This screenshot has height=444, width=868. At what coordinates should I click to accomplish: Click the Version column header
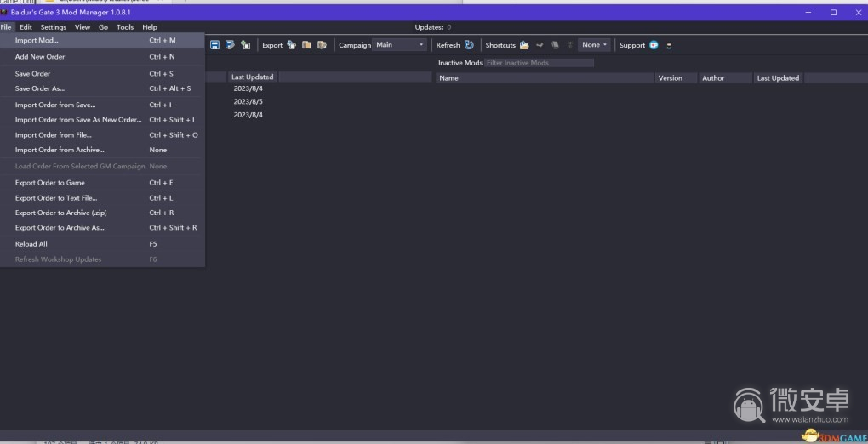pyautogui.click(x=671, y=78)
